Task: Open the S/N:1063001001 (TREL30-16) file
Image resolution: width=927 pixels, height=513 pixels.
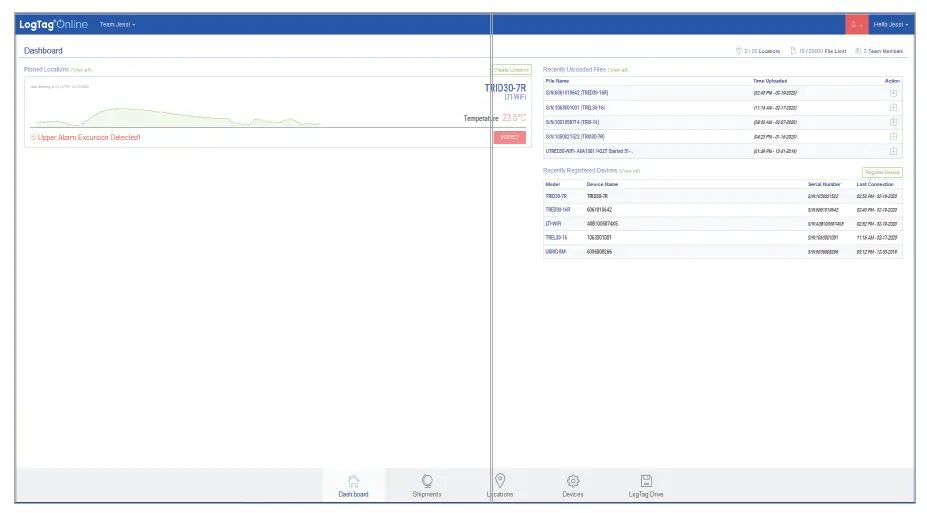Action: pyautogui.click(x=575, y=108)
